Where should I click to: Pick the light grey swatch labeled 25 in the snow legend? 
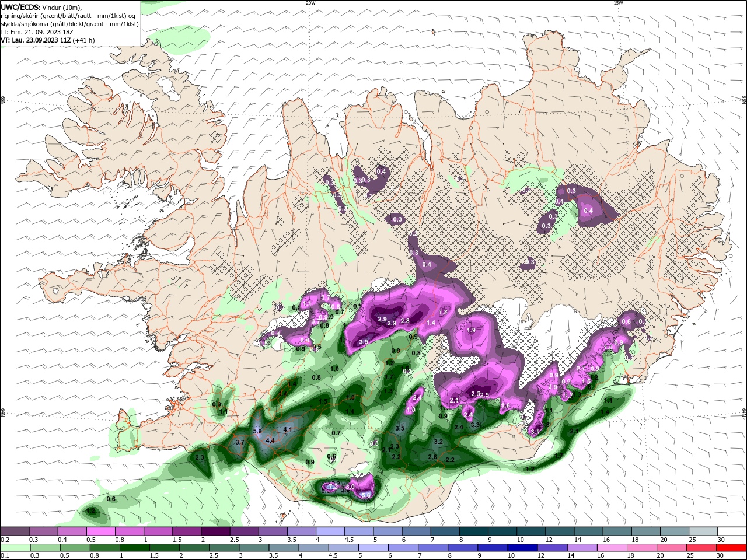pyautogui.click(x=704, y=531)
